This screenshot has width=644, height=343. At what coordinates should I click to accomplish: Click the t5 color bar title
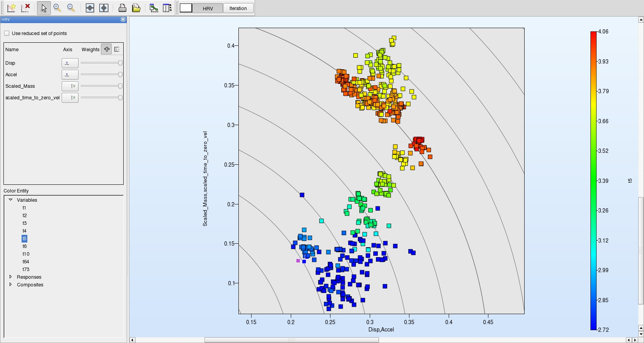click(630, 181)
